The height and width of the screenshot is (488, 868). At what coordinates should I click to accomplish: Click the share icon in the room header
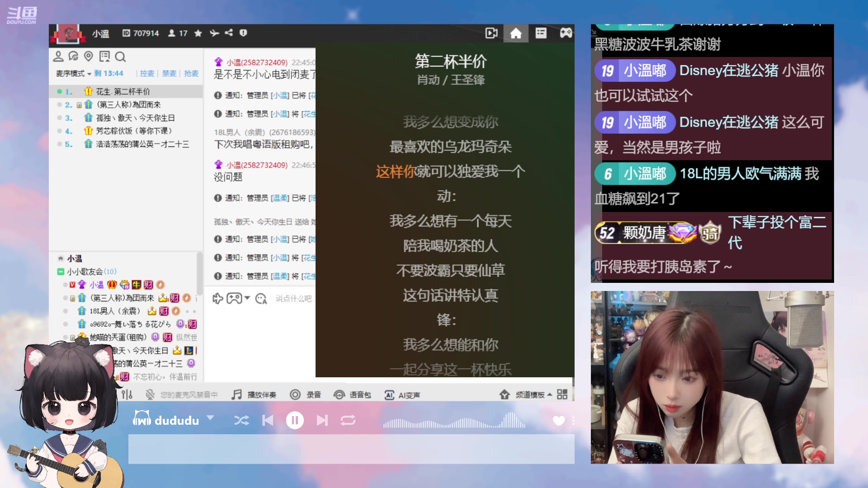[x=228, y=33]
